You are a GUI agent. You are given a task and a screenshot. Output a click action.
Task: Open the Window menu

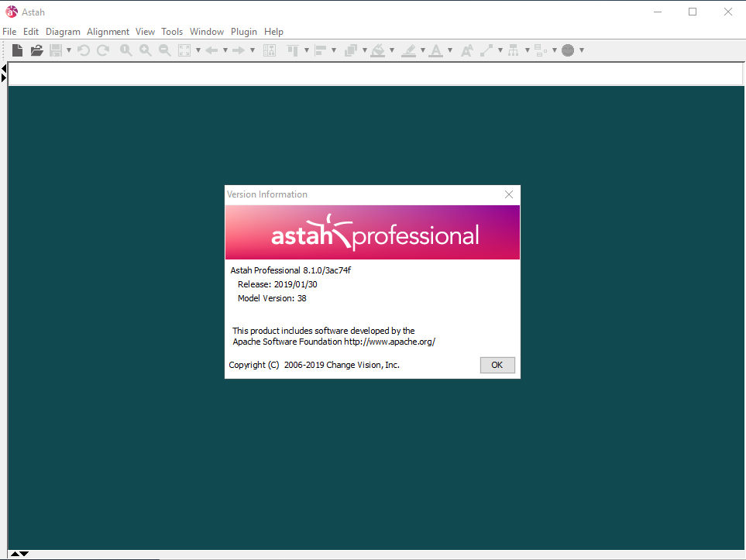[x=207, y=32]
